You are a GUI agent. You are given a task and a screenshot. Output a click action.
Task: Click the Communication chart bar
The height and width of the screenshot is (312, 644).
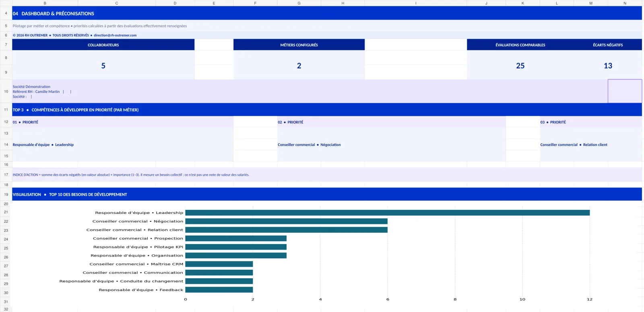[219, 273]
